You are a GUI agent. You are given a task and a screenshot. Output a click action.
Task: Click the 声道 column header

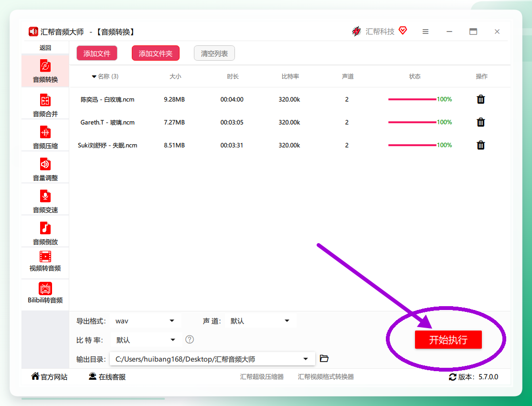(348, 76)
